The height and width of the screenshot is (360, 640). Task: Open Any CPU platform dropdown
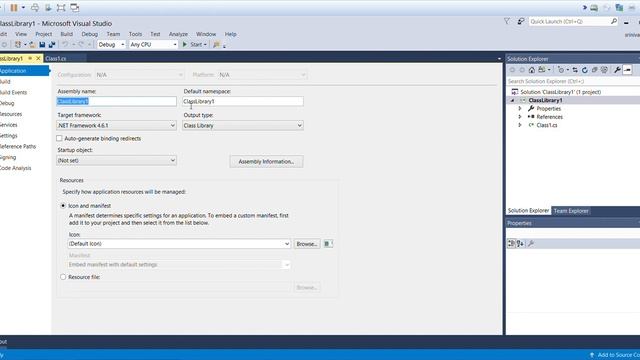click(x=153, y=44)
